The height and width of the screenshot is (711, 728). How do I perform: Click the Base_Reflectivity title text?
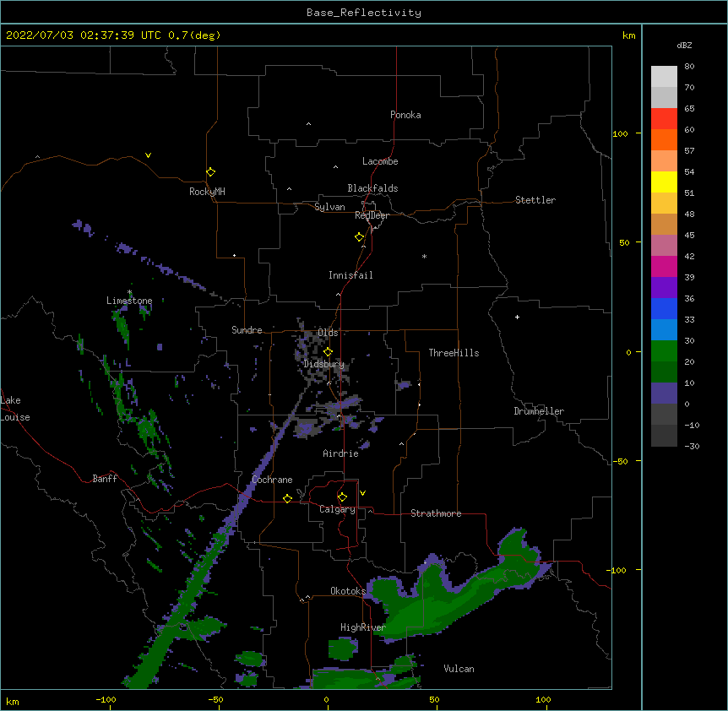[364, 13]
